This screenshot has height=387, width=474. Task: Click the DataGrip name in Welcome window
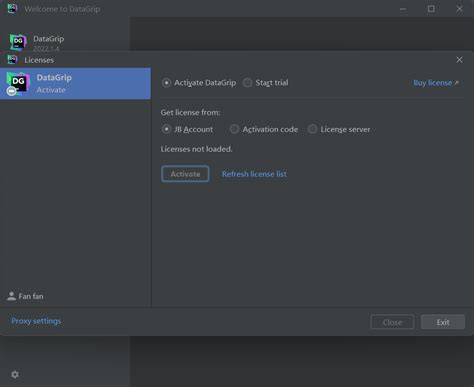click(48, 39)
